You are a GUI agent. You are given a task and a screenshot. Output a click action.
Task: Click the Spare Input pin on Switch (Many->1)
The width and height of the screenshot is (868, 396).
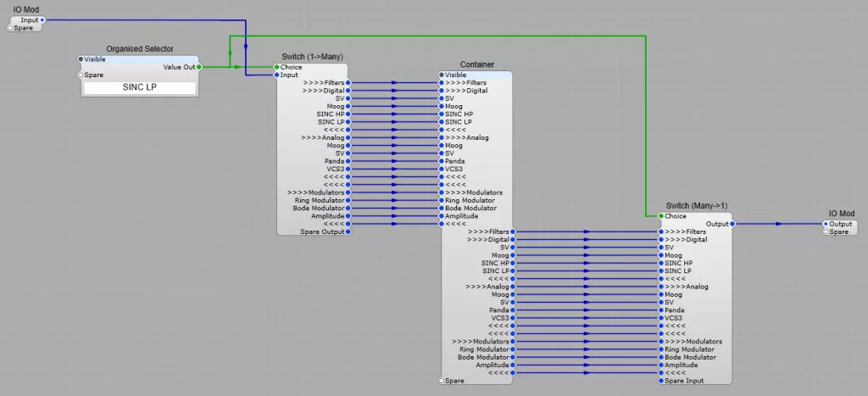661,381
